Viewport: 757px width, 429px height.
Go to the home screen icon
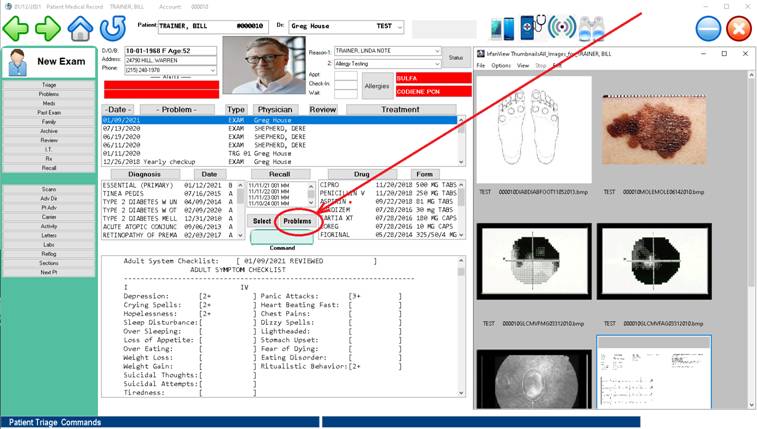(x=80, y=28)
